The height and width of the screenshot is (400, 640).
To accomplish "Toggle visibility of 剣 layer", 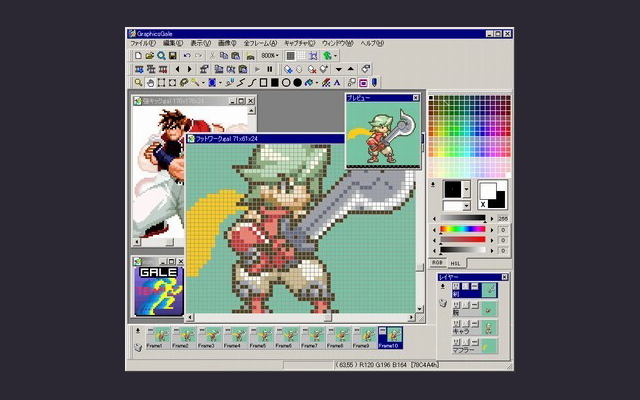I will 456,287.
